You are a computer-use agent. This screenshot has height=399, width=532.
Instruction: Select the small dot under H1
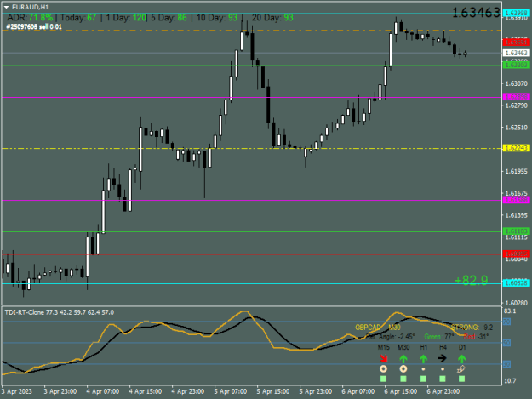click(423, 369)
